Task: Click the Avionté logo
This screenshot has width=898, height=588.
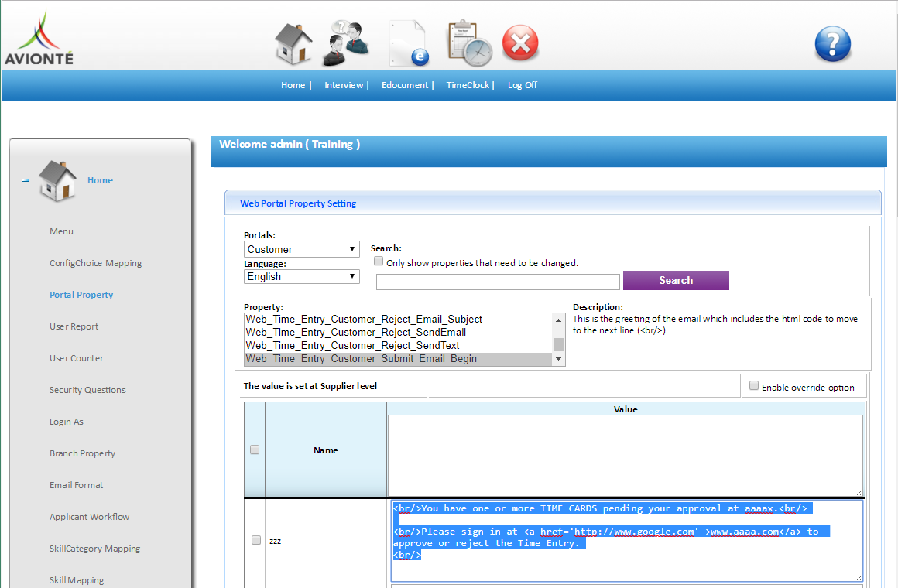Action: pos(39,38)
